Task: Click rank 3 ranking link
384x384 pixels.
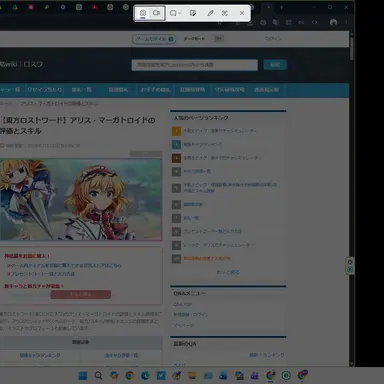Action: 222,158
